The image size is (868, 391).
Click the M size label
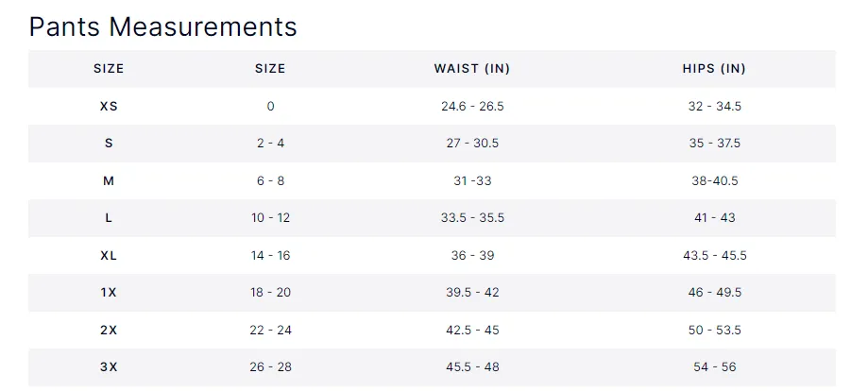click(109, 180)
